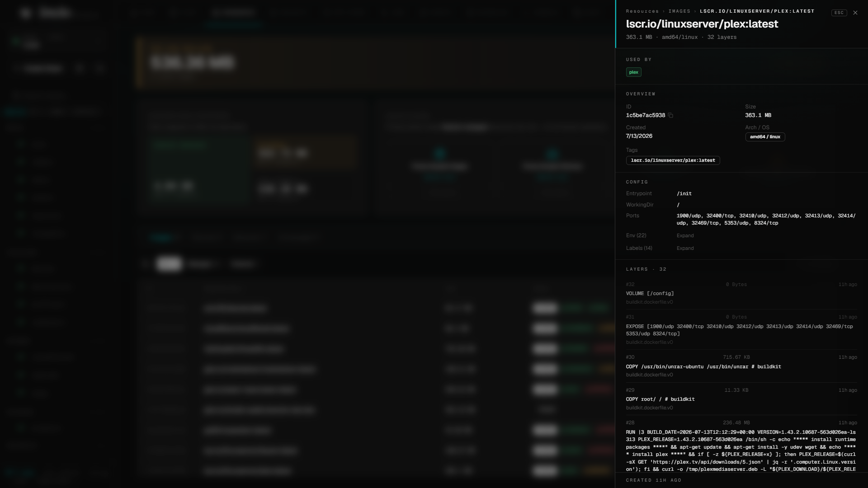This screenshot has height=488, width=868.
Task: Select the panel title lscr.io/linuxserver/plex:latest
Action: [x=702, y=24]
